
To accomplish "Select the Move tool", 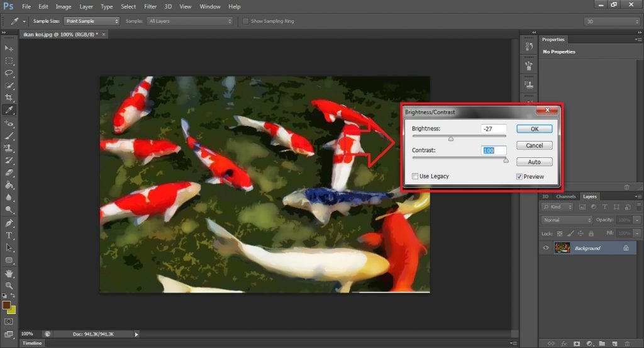I will coord(9,48).
